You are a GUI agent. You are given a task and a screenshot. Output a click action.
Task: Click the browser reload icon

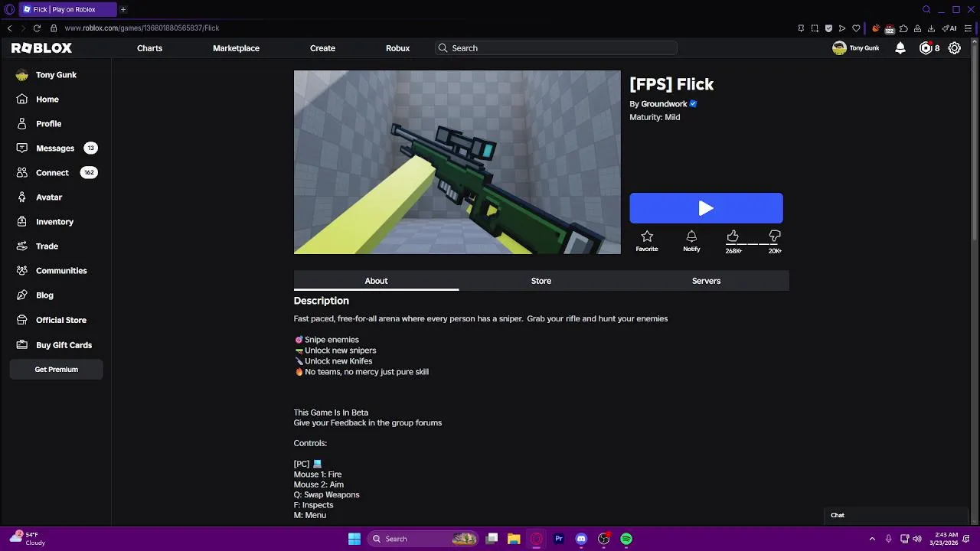(37, 28)
